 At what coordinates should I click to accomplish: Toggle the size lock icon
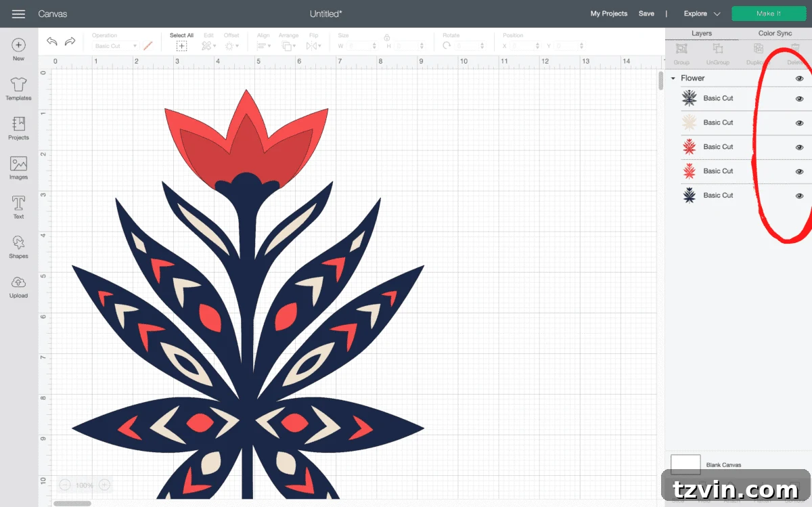(386, 38)
